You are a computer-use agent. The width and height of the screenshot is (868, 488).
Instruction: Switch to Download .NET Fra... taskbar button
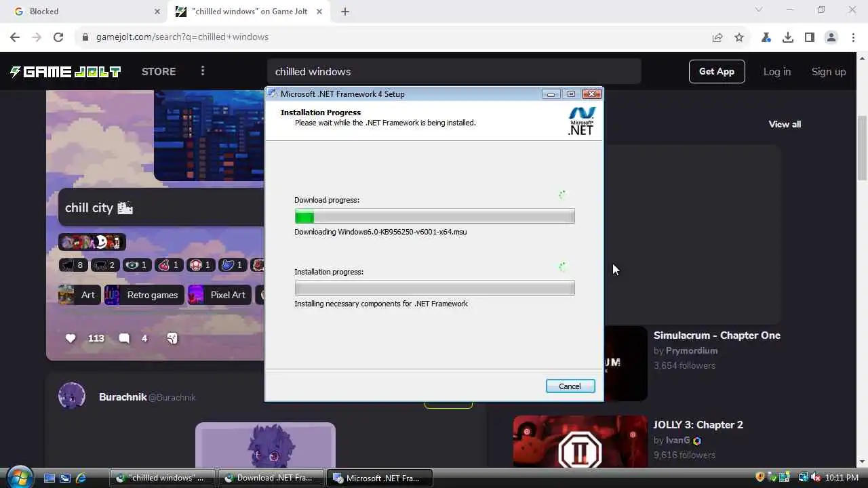tap(272, 478)
